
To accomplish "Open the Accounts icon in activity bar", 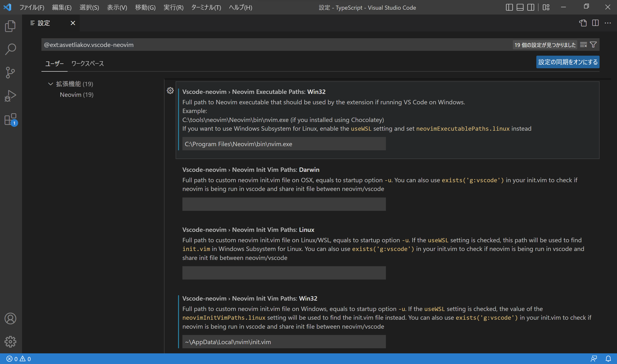I will click(10, 318).
